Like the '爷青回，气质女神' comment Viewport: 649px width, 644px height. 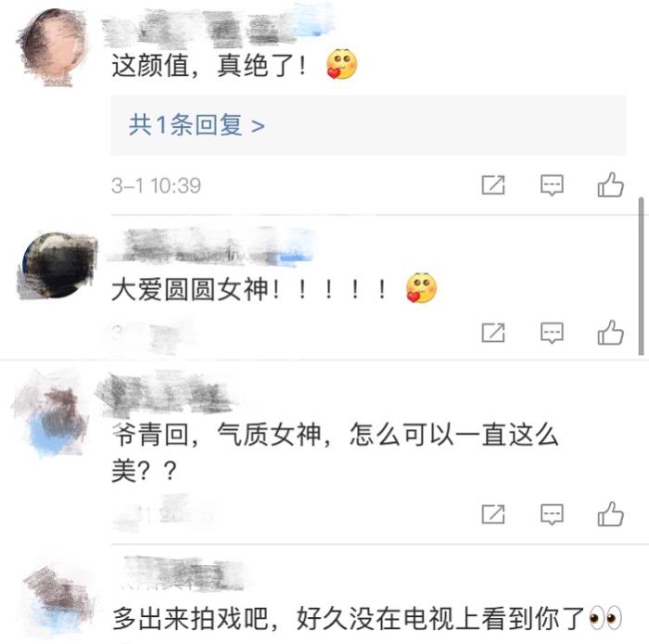point(610,513)
